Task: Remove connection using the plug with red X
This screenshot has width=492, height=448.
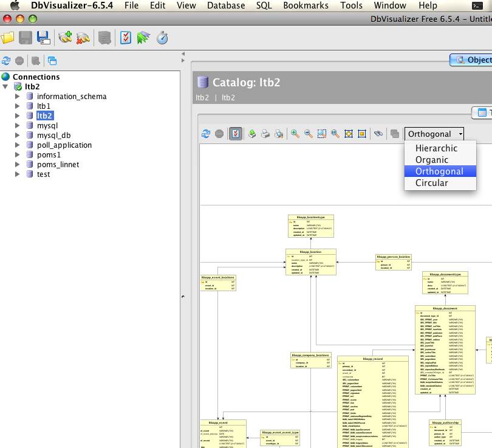Action: pos(83,38)
